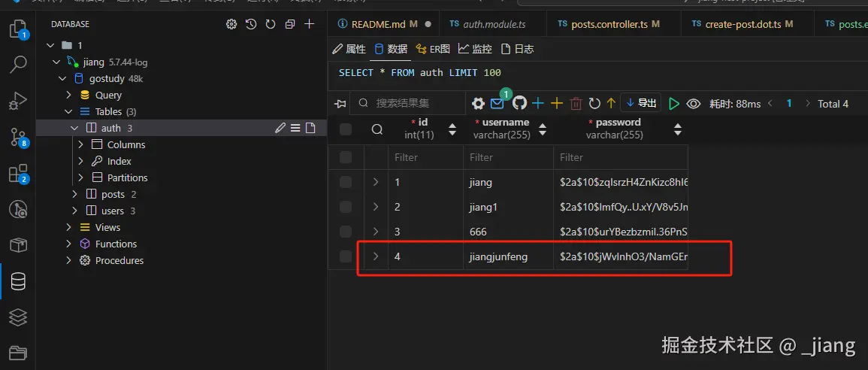Screen dimensions: 868x370
Task: Expand the users table node
Action: click(x=74, y=211)
